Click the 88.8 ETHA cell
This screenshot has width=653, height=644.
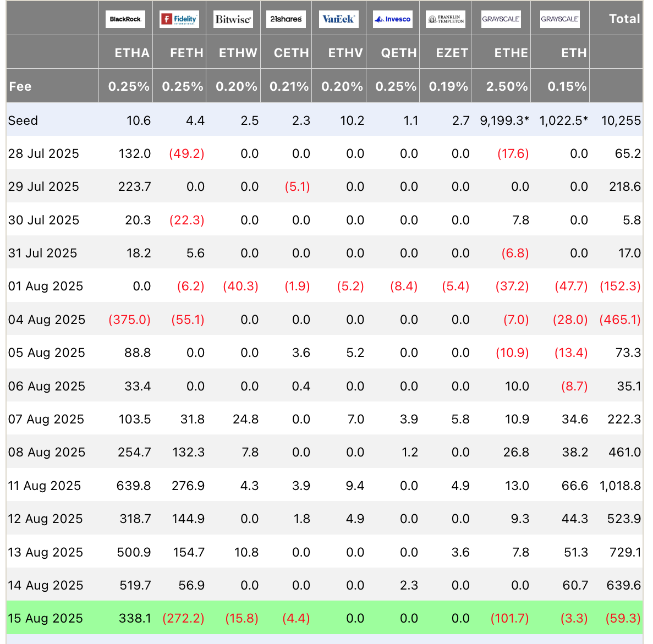[138, 353]
